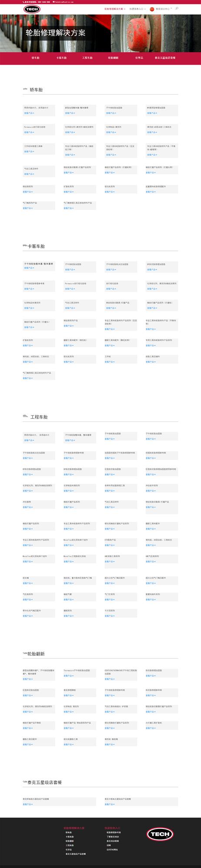This screenshot has height=868, width=201.
Task: Open the search magnifier icon in header
Action: click(177, 9)
